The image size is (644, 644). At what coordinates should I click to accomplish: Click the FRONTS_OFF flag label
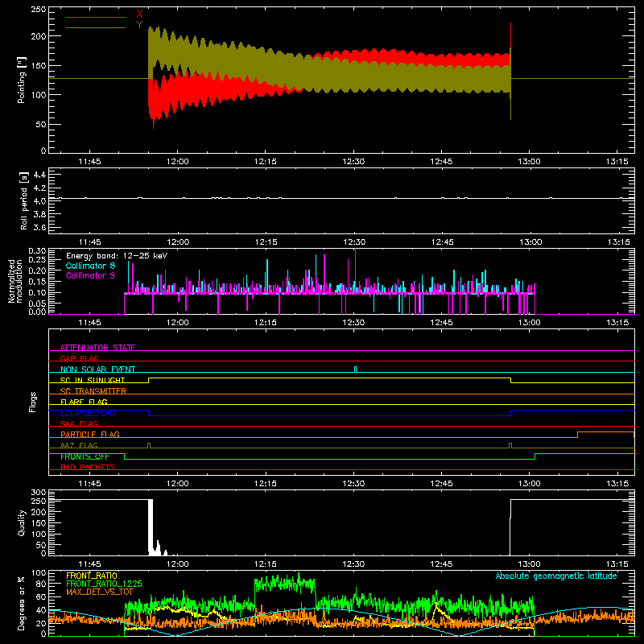click(x=85, y=456)
